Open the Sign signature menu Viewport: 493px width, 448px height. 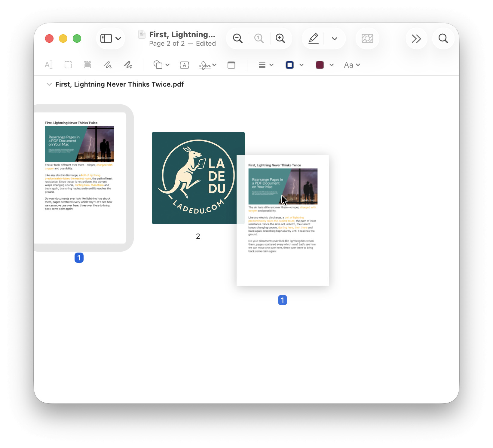208,65
